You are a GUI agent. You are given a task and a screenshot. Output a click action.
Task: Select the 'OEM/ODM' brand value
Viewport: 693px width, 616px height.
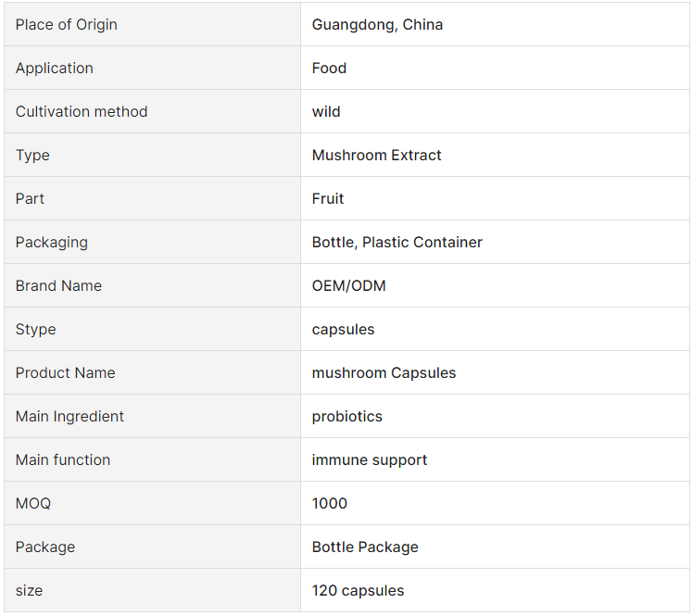(x=348, y=285)
